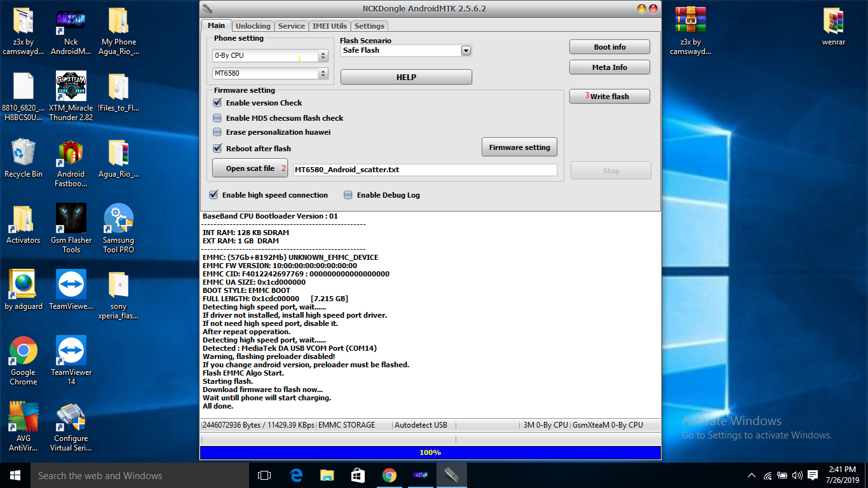Show hidden system tray icons
Screen dimensions: 868x488
coord(752,475)
